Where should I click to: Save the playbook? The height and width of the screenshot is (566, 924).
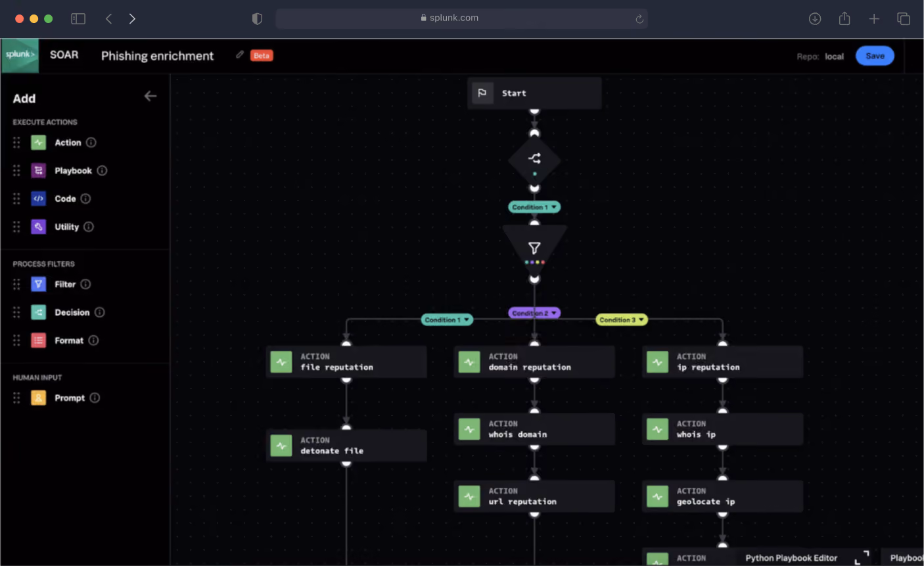(x=875, y=56)
